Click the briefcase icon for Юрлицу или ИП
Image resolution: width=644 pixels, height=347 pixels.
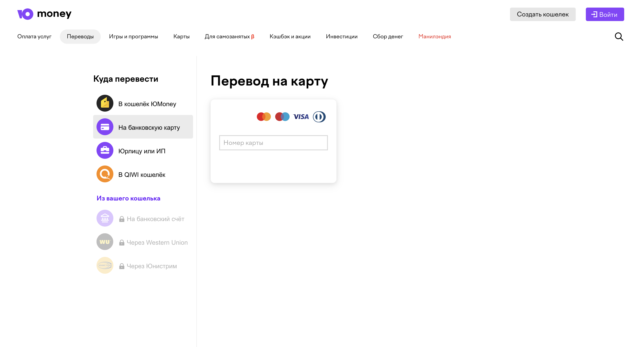pyautogui.click(x=105, y=150)
